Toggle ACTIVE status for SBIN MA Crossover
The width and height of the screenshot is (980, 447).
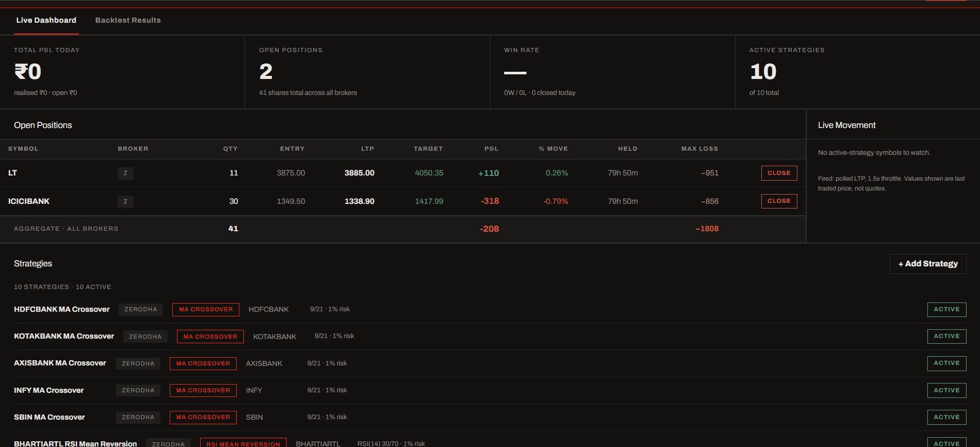pos(946,417)
